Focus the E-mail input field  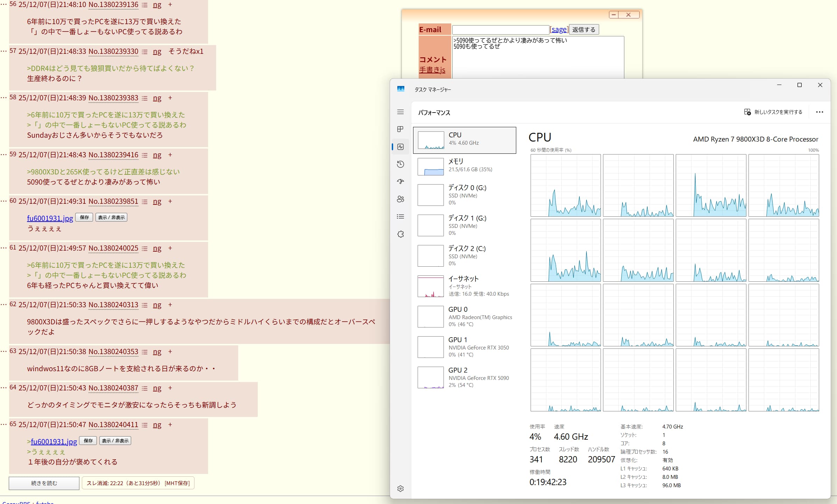[500, 30]
